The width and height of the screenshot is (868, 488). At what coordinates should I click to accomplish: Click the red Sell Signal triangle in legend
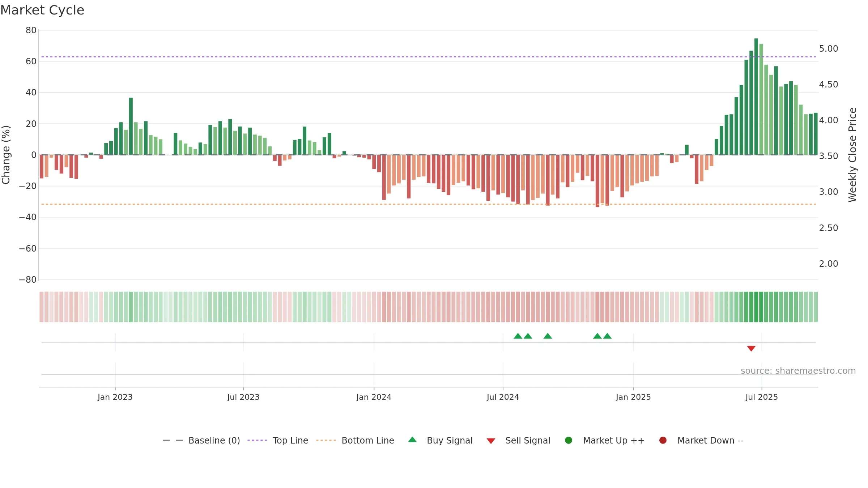(x=491, y=441)
